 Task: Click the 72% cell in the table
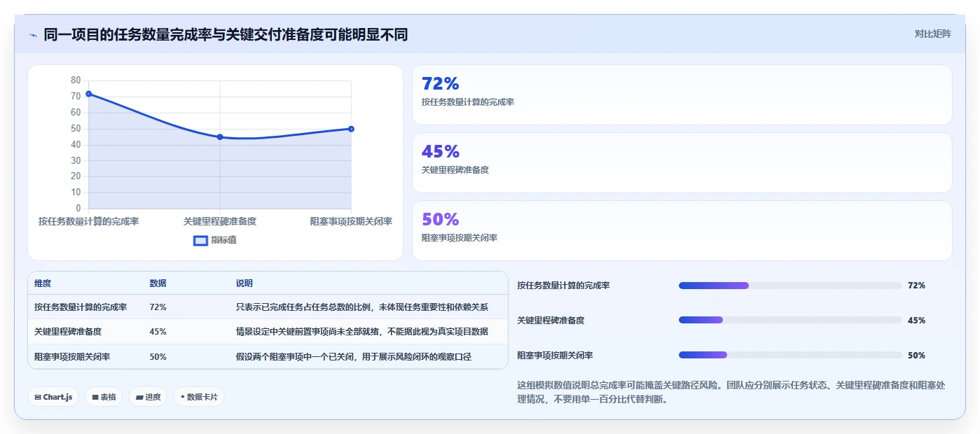[x=158, y=307]
